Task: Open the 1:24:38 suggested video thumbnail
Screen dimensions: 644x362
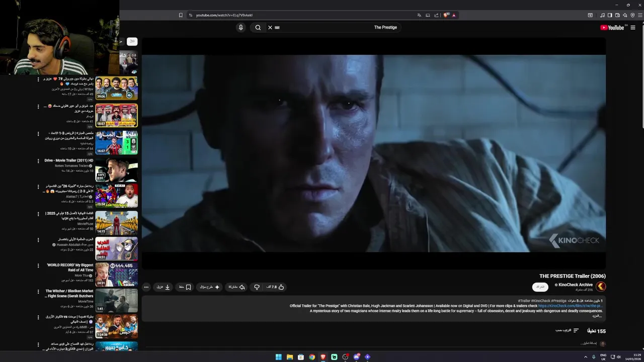Action: (x=116, y=327)
